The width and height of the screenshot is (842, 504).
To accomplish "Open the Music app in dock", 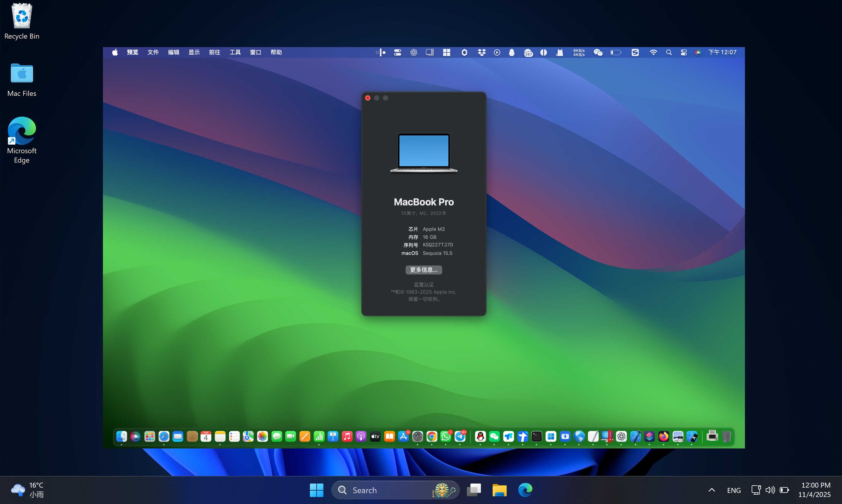I will tap(347, 436).
